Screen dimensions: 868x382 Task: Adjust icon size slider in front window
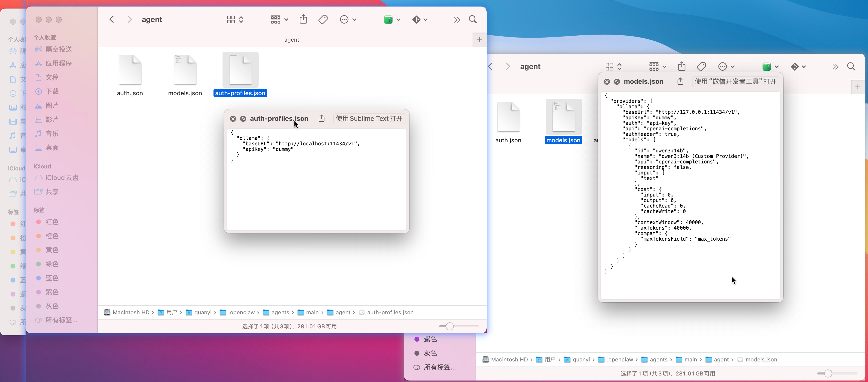click(x=450, y=326)
